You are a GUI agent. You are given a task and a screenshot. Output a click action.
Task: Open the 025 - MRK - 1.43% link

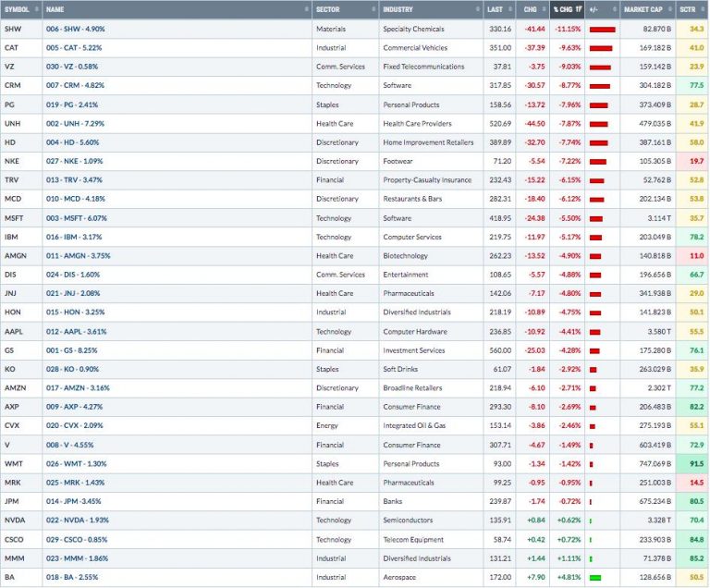[75, 483]
